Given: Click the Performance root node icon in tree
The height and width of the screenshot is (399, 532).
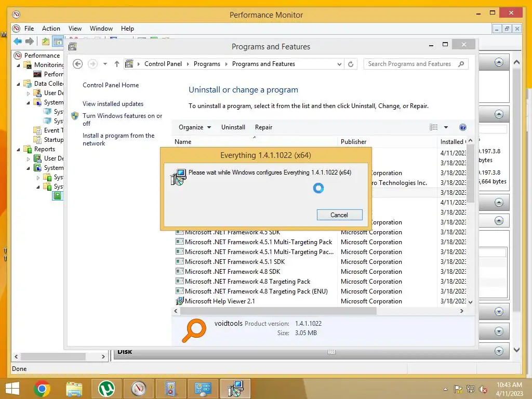Looking at the screenshot, I should pos(18,55).
